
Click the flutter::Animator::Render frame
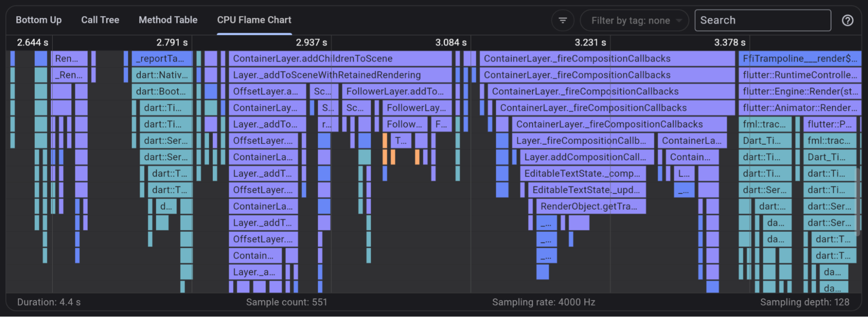pos(799,108)
